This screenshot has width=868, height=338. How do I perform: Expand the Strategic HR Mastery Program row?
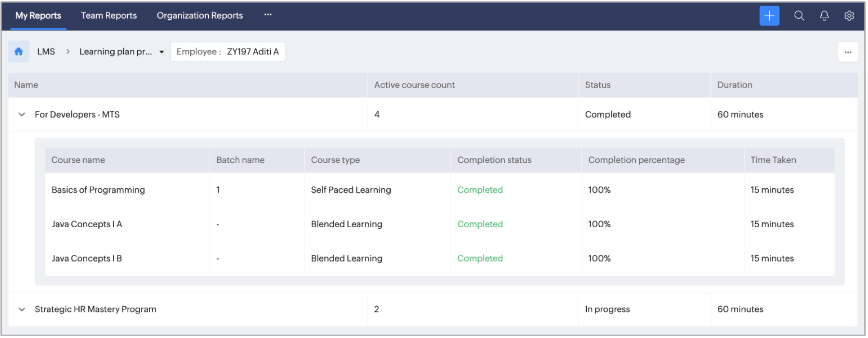coord(22,309)
